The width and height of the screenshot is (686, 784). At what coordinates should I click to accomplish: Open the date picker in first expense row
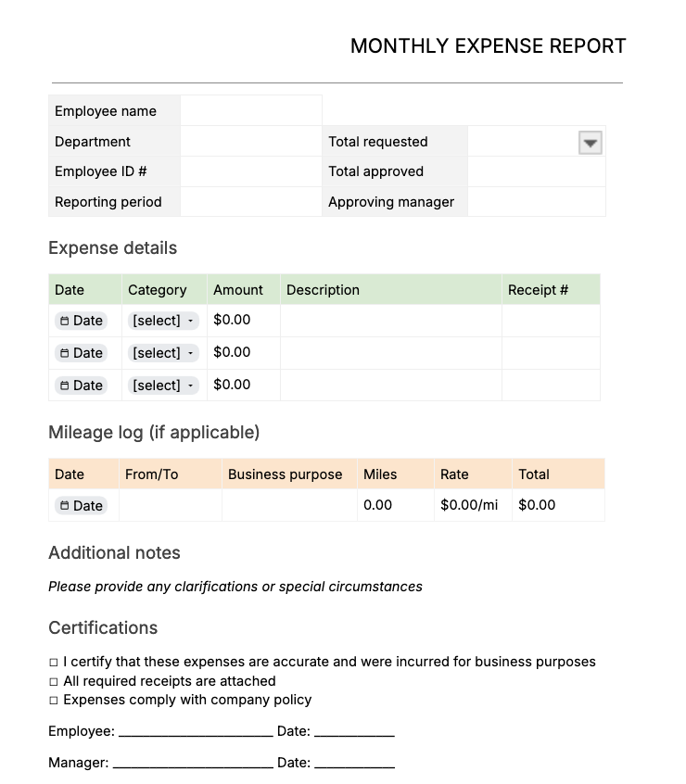82,320
